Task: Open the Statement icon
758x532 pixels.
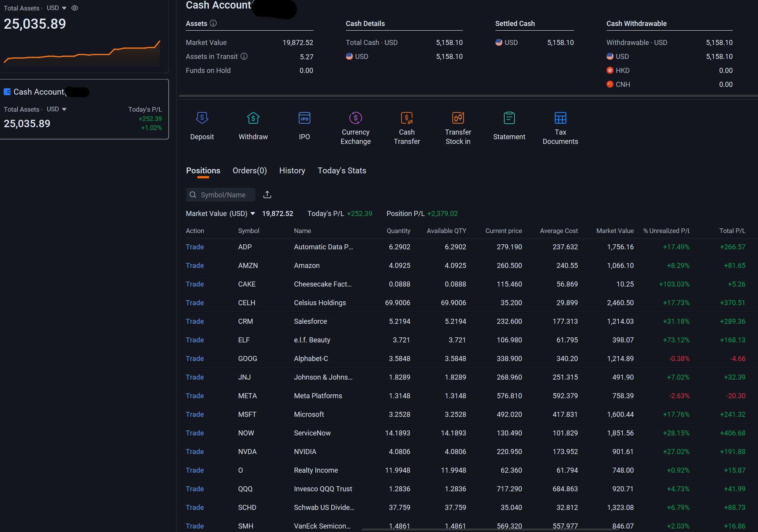Action: click(509, 118)
